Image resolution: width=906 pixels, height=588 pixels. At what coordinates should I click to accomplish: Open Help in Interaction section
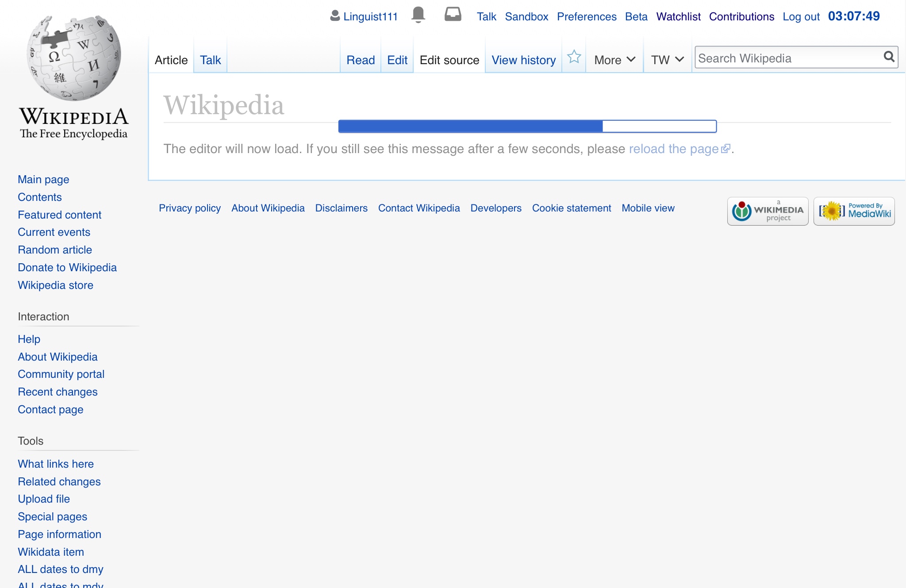coord(29,339)
